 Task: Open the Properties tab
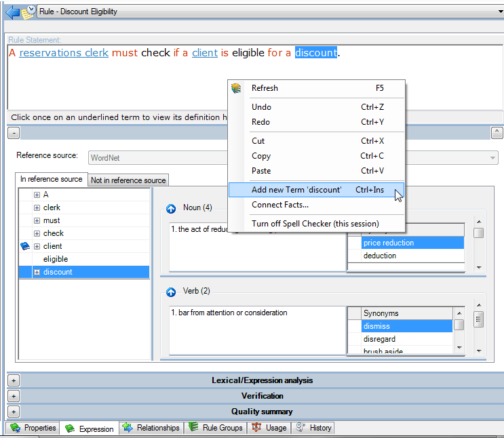pos(33,428)
